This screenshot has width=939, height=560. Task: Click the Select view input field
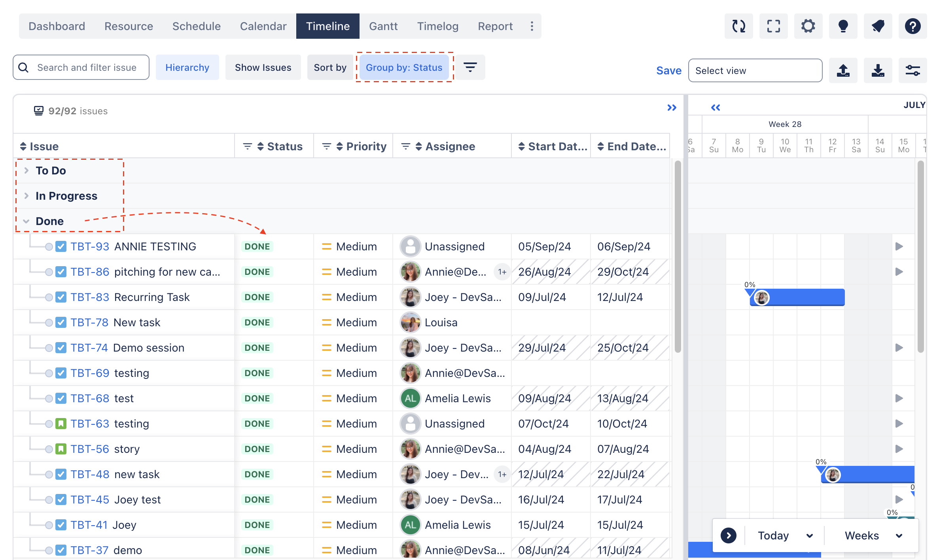click(755, 69)
